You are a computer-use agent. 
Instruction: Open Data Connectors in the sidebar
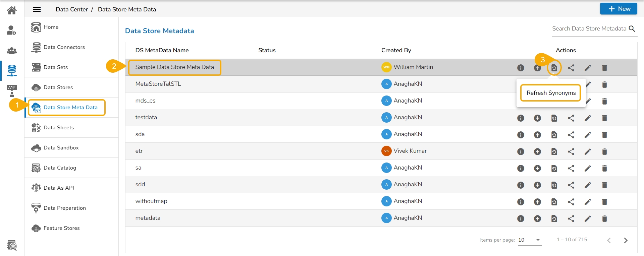pyautogui.click(x=64, y=47)
